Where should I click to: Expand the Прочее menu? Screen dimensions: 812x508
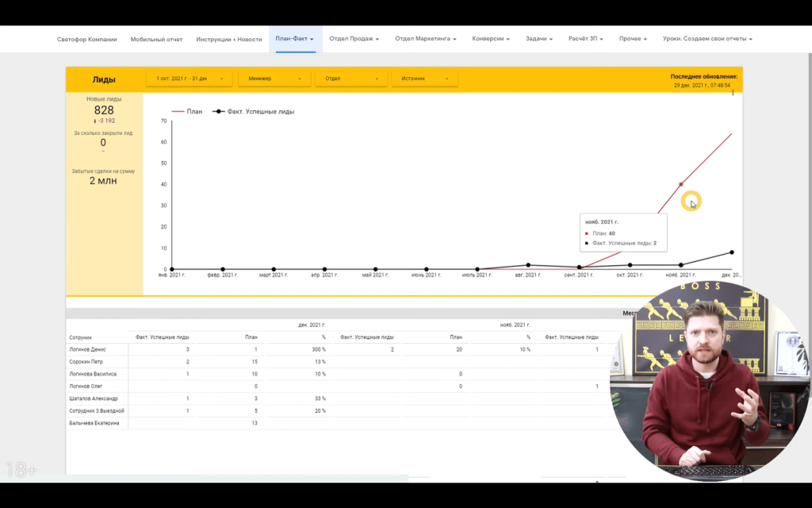[x=633, y=39]
